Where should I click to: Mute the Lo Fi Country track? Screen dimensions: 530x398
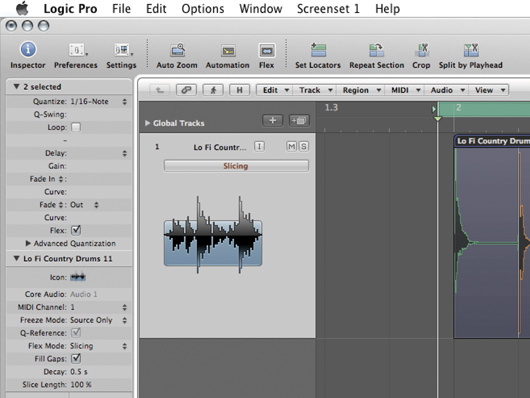click(291, 146)
